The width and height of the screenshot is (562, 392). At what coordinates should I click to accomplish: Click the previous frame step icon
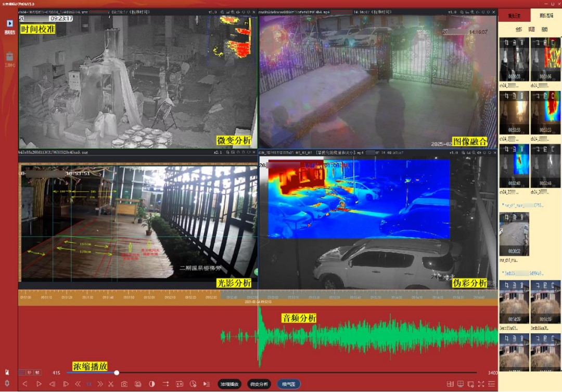coord(52,384)
